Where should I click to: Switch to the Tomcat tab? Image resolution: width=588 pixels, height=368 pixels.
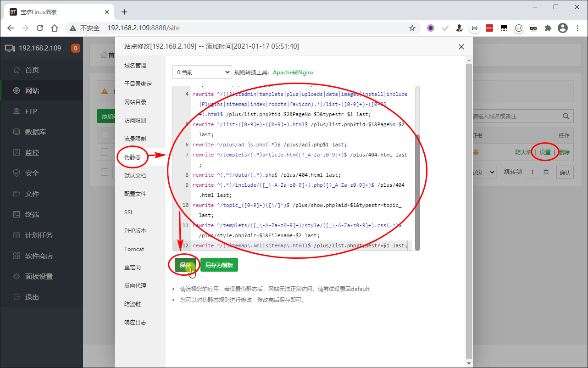[x=140, y=249]
